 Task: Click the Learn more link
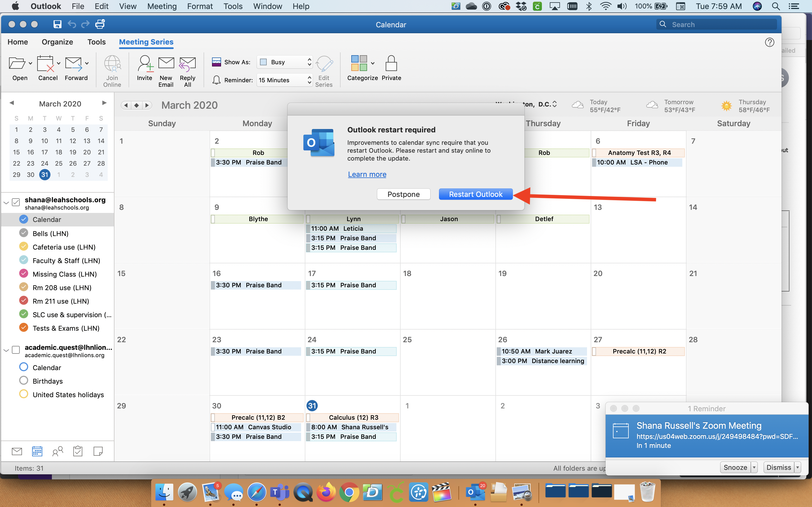[367, 175]
